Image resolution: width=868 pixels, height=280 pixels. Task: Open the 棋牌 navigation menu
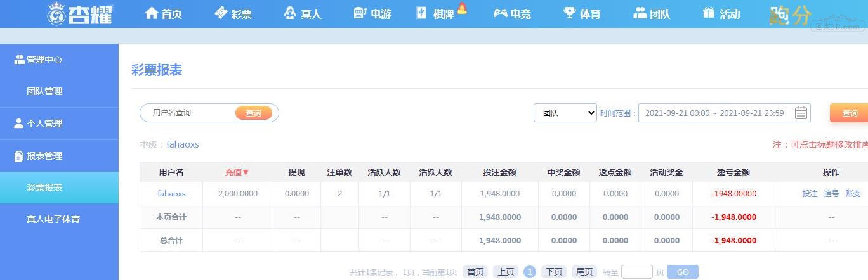pyautogui.click(x=435, y=13)
